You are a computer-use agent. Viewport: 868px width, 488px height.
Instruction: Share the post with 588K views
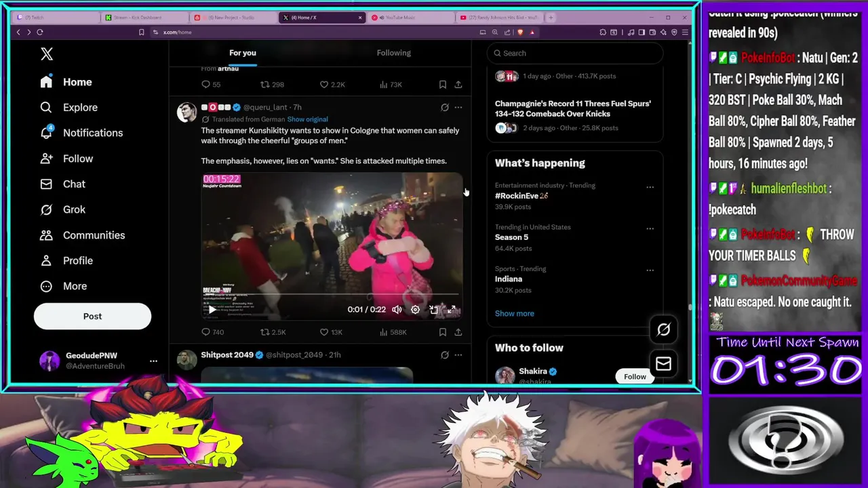point(458,332)
